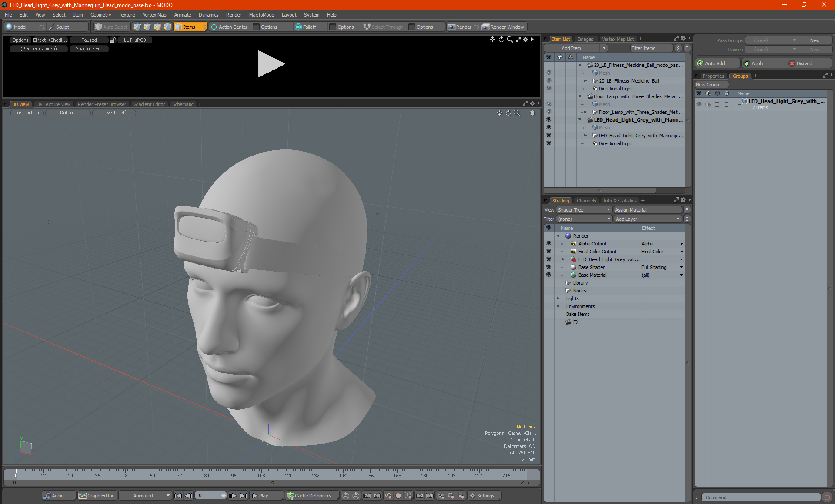Open the Shader Tree view dropdown
The width and height of the screenshot is (835, 504).
pyautogui.click(x=584, y=210)
